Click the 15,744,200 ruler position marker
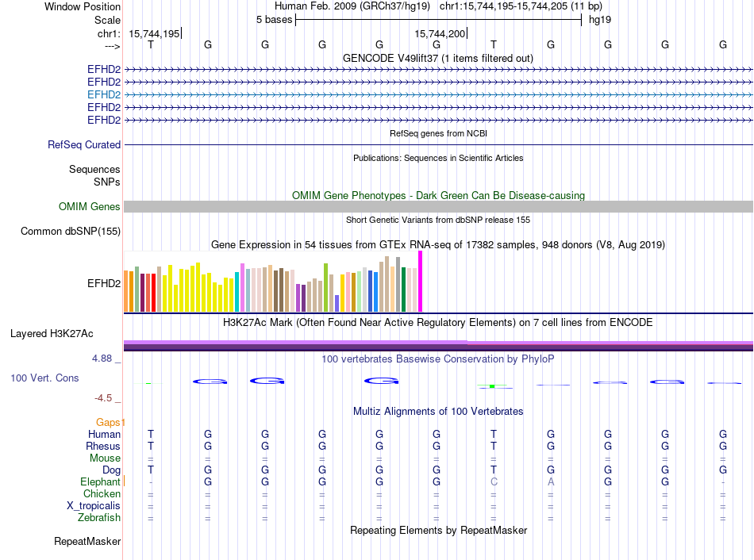 [440, 33]
